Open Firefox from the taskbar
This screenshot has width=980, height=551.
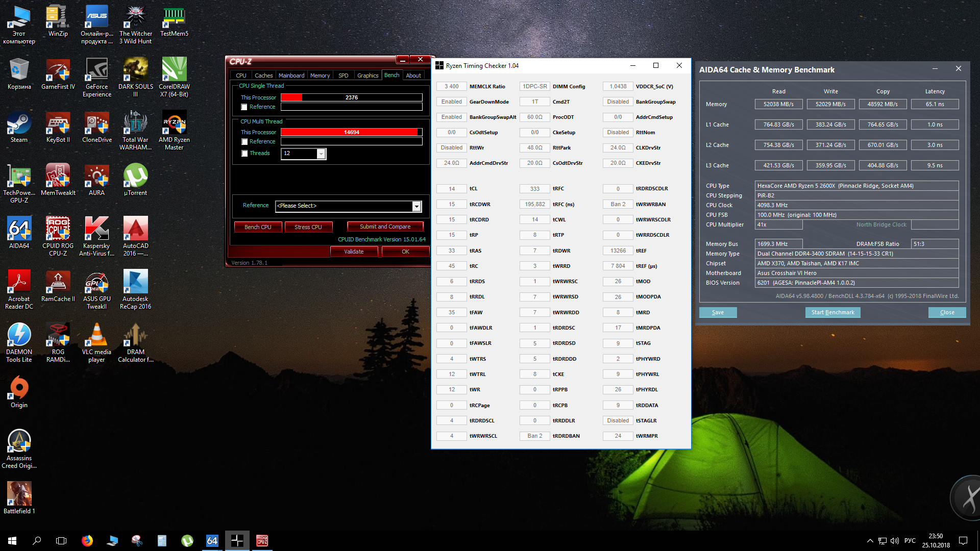87,541
